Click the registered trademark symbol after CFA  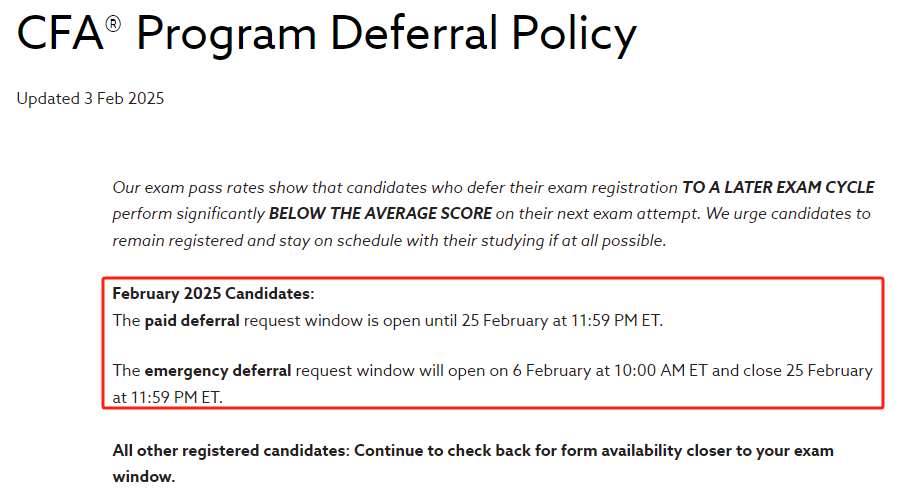click(x=113, y=23)
